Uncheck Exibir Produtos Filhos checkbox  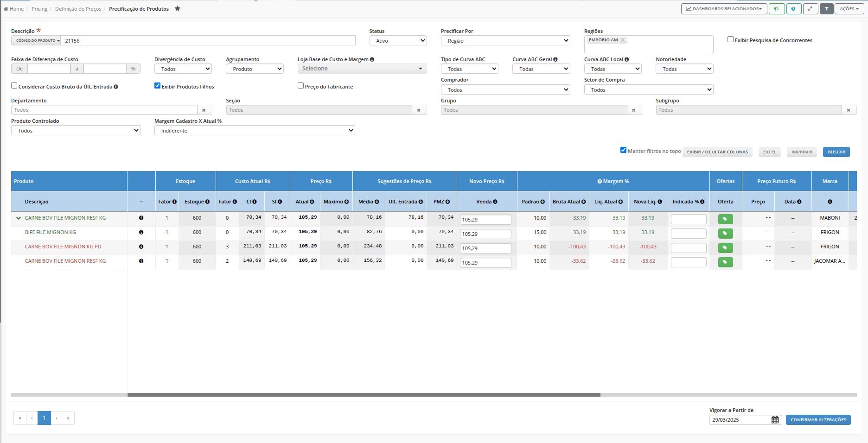157,86
